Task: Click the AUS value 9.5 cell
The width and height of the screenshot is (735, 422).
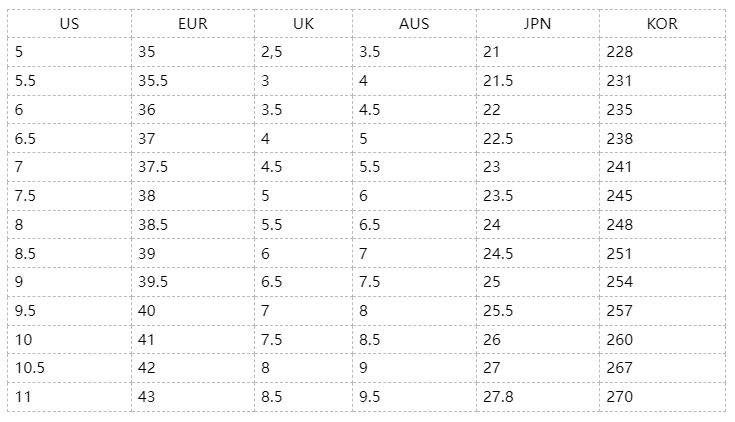Action: [x=370, y=397]
